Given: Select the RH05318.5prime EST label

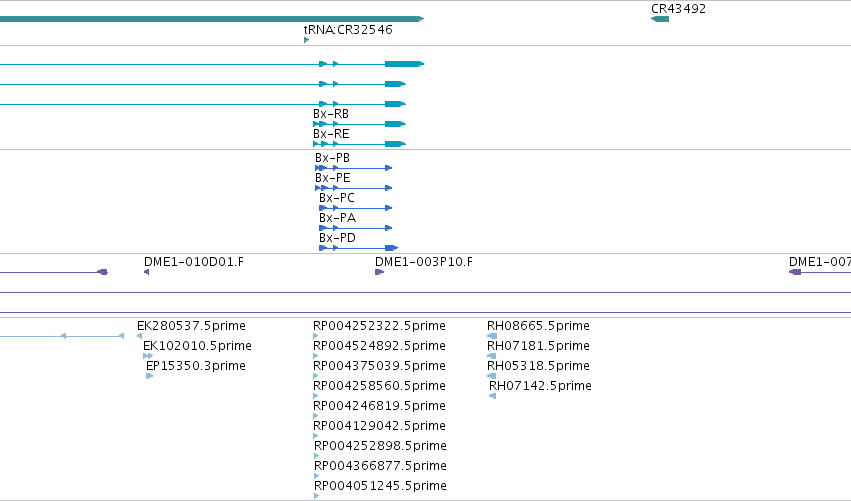Looking at the screenshot, I should (x=538, y=366).
